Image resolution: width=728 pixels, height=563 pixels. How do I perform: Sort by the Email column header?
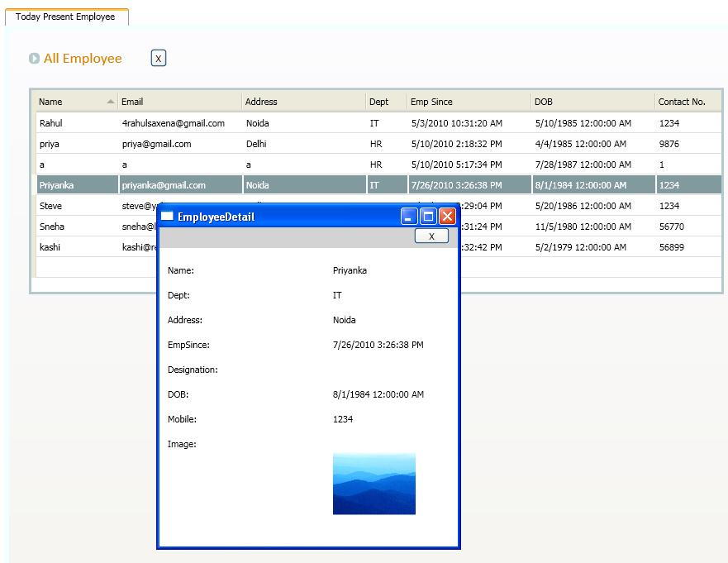179,102
